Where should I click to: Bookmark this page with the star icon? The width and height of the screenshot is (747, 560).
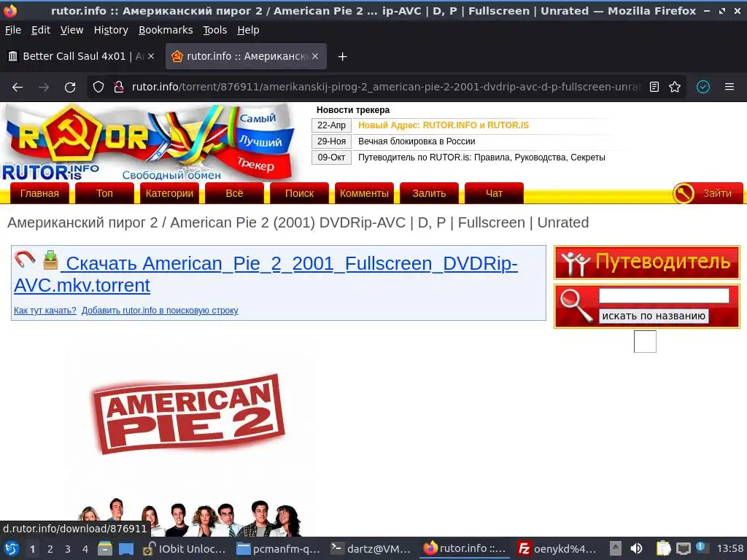[x=675, y=87]
